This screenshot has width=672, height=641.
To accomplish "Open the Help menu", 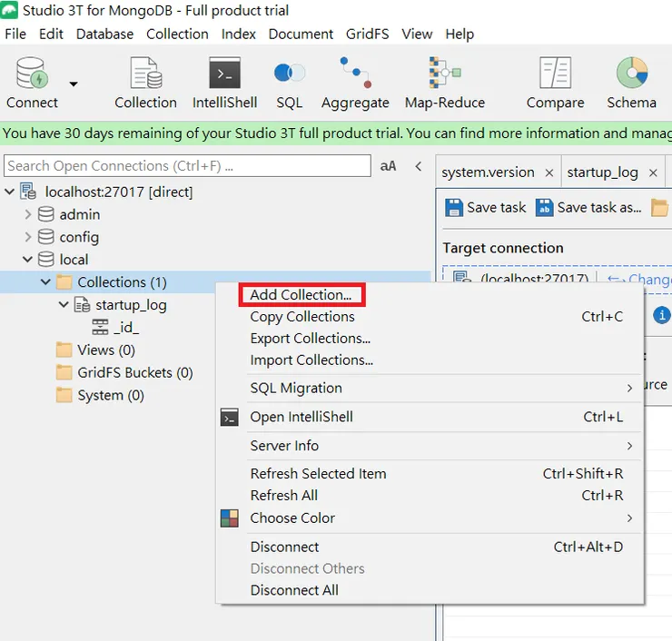I will (460, 34).
